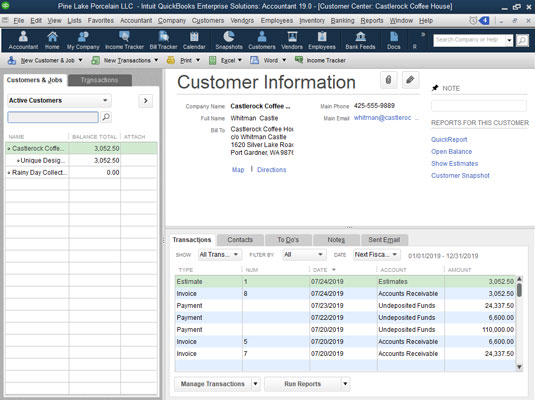Switch to the Transactions tab in left panel
This screenshot has width=535, height=400.
[x=100, y=80]
